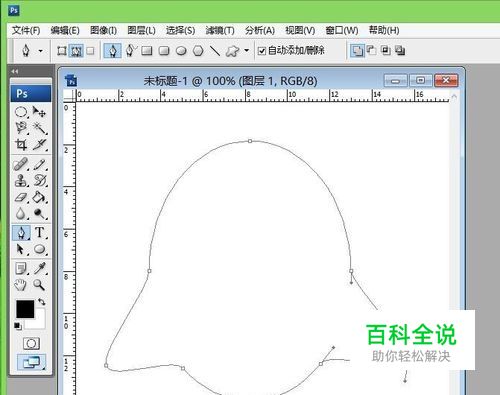Screen dimensions: 500x395
Task: Click the black foreground color swatch
Action: pyautogui.click(x=25, y=309)
